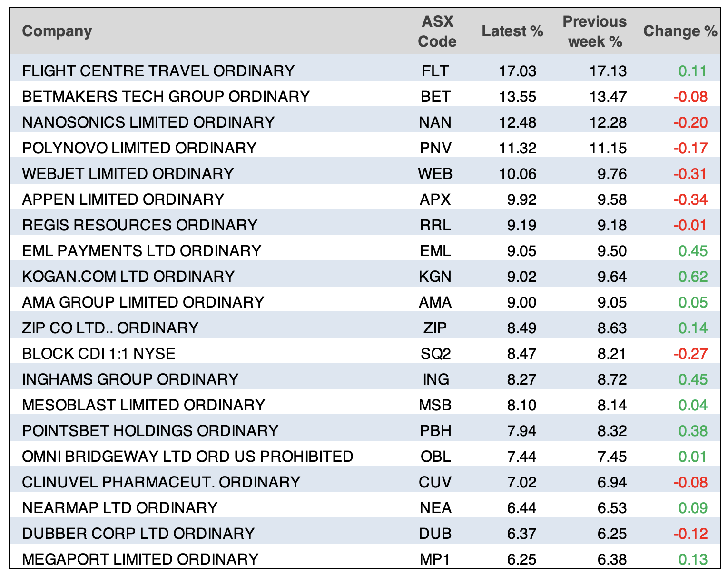Click the DUB ticker code
This screenshot has width=728, height=576.
coord(435,534)
